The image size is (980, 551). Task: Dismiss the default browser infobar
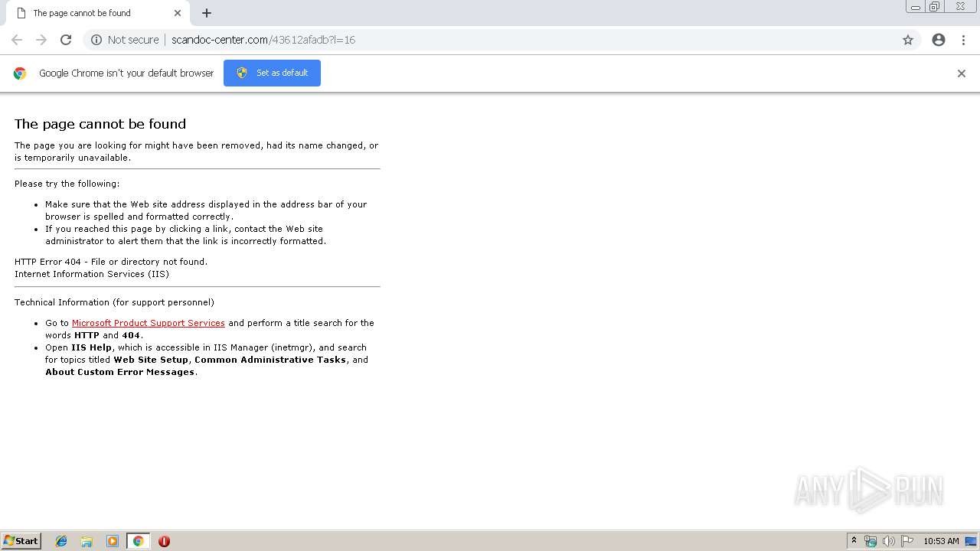(x=962, y=73)
